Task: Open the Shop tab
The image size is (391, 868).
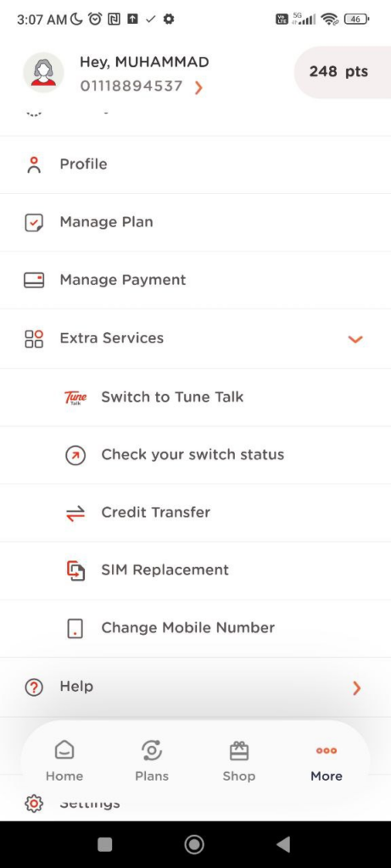Action: click(x=238, y=762)
